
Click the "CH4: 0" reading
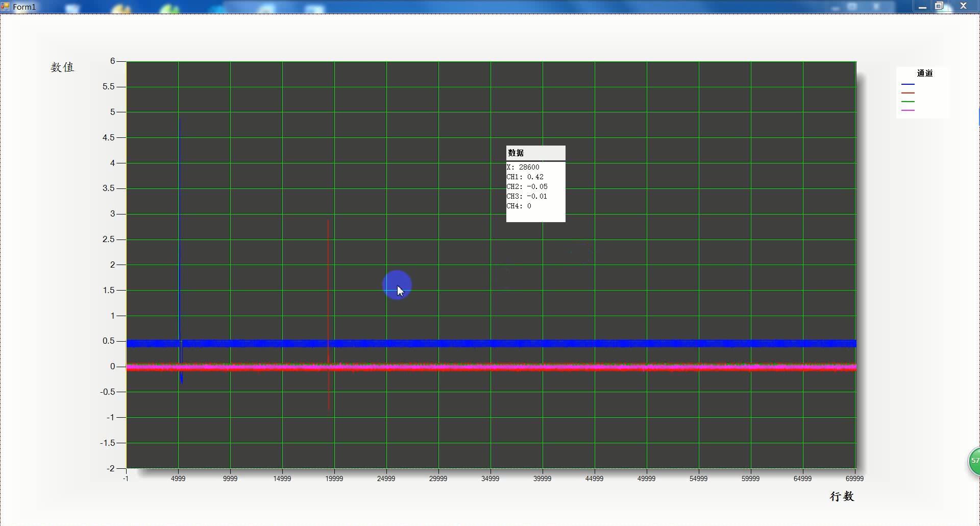[x=519, y=206]
